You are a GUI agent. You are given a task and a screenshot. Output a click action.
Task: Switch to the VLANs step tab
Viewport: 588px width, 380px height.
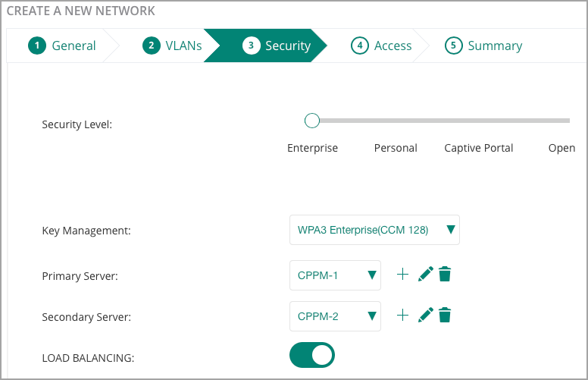tap(172, 46)
